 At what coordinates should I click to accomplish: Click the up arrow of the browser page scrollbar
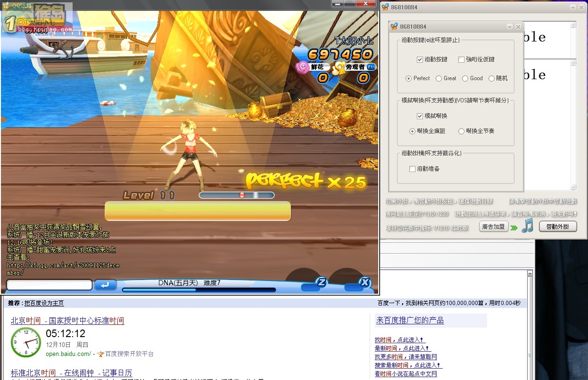[530, 273]
